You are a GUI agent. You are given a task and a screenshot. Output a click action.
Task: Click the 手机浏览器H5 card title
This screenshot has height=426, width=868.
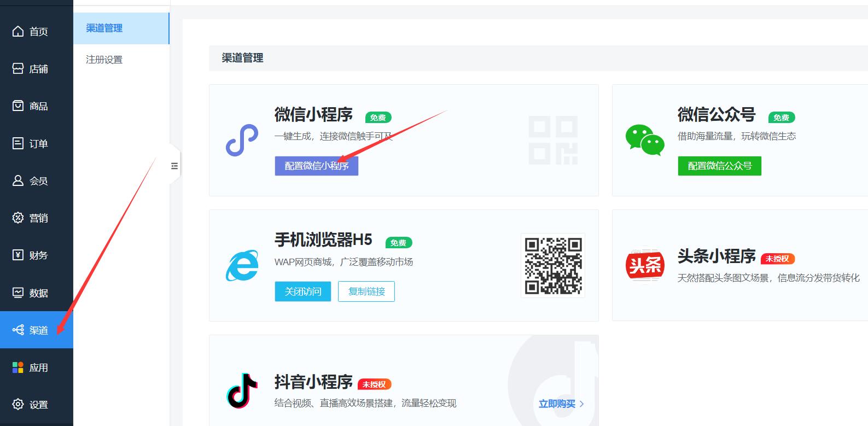[323, 240]
